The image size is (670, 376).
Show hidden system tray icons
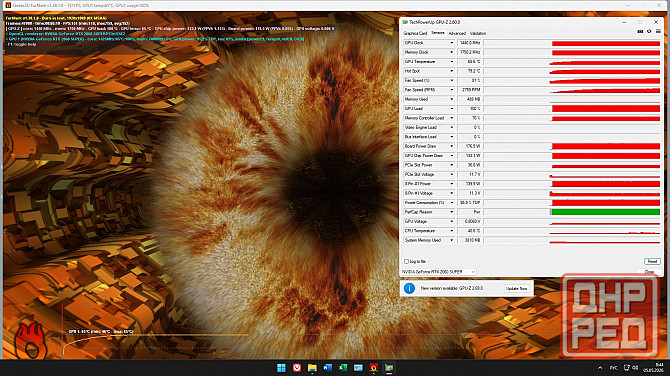tap(600, 368)
